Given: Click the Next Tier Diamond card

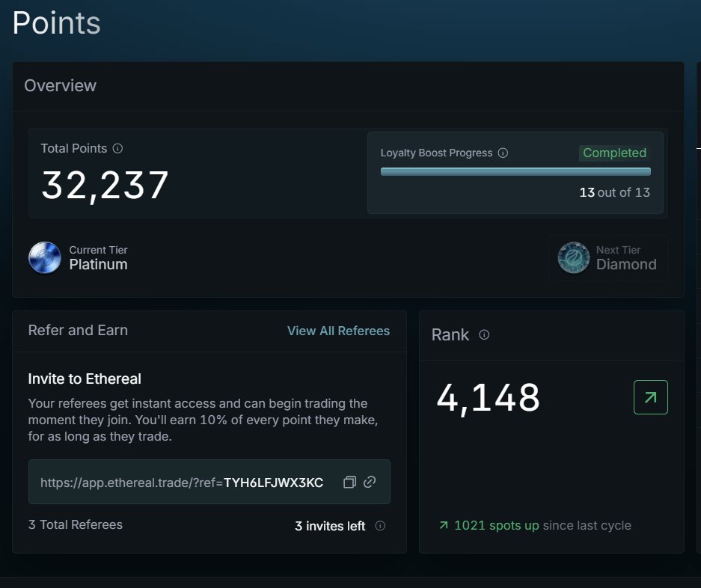Looking at the screenshot, I should (x=608, y=257).
